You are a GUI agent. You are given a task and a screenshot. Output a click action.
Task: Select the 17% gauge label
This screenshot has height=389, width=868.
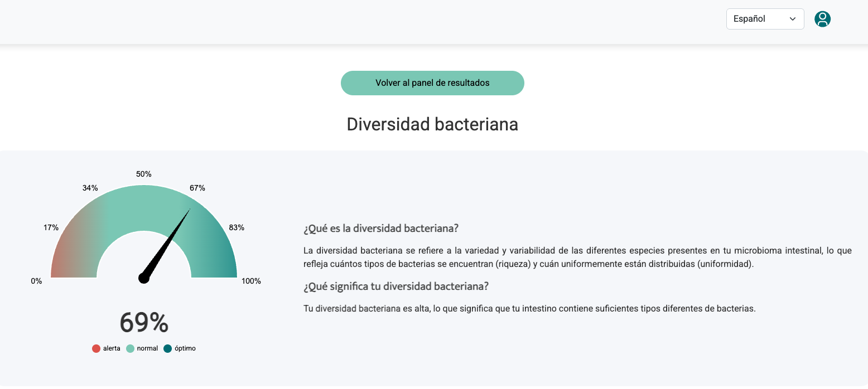(x=51, y=227)
